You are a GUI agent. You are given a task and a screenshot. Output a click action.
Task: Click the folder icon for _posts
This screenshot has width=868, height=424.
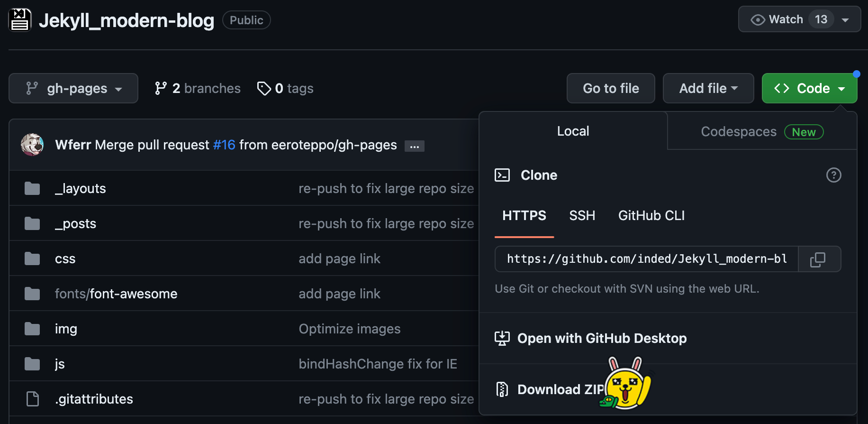[32, 223]
